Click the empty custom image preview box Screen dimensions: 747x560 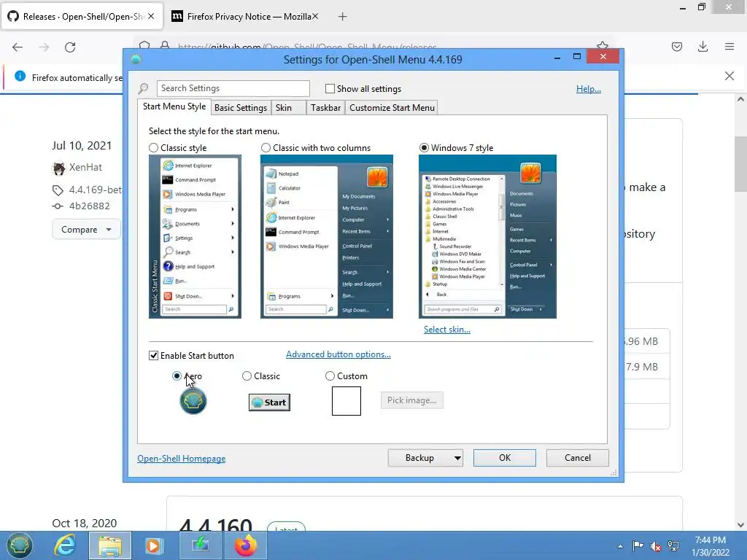[x=347, y=401]
